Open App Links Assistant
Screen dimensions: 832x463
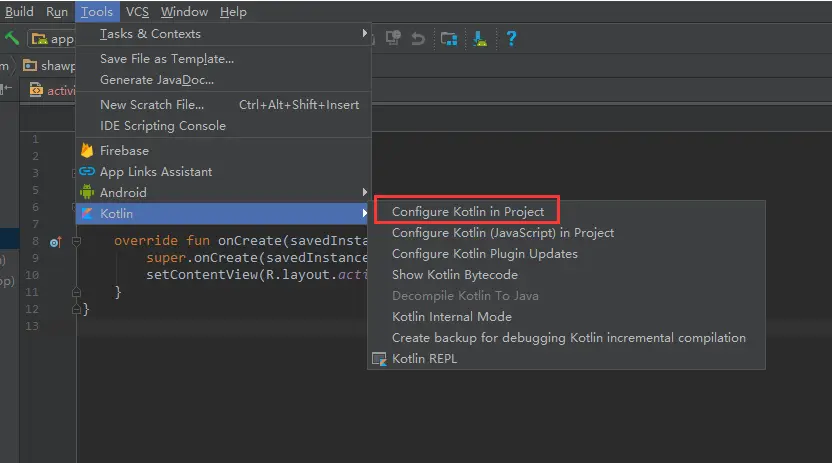[x=223, y=171]
